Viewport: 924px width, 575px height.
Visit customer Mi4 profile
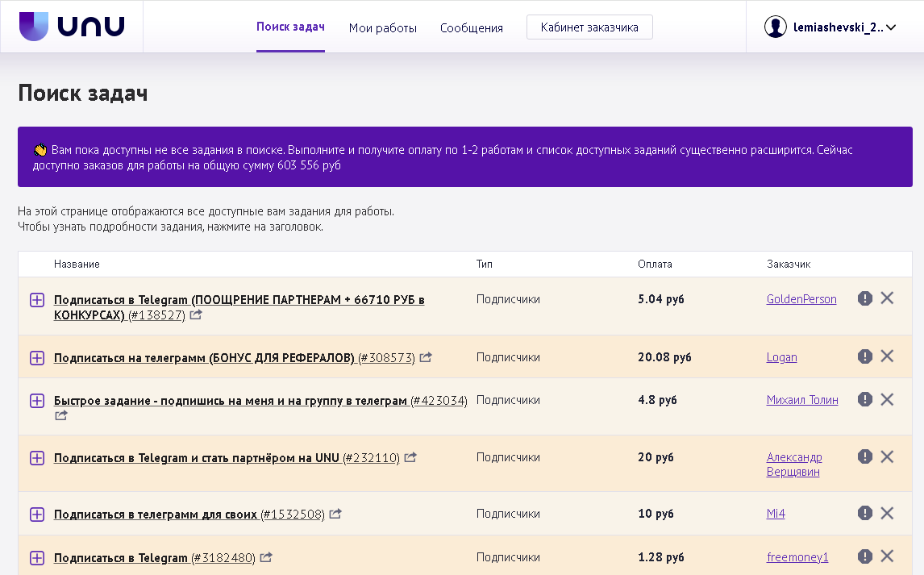[776, 514]
